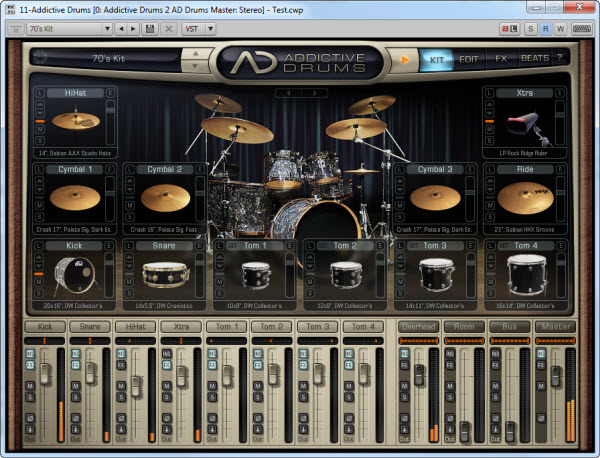Adjust the Kick channel volume fader
The image size is (600, 458).
pyautogui.click(x=45, y=373)
